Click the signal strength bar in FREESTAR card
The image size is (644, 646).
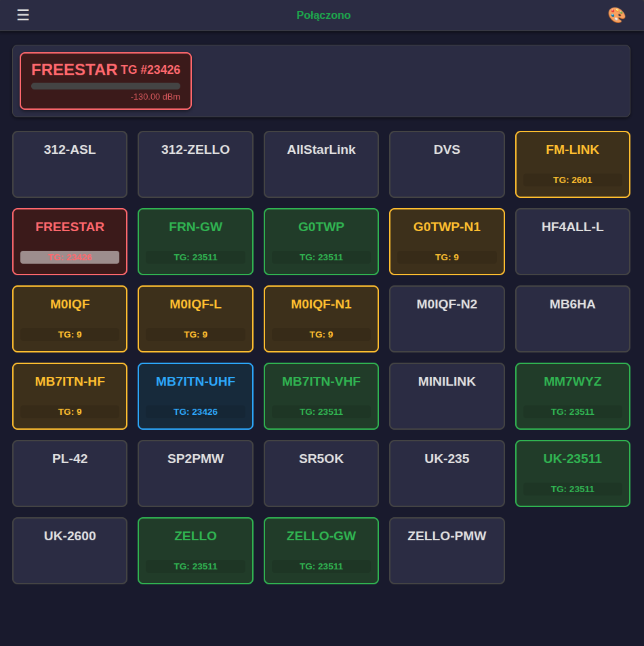pos(106,86)
